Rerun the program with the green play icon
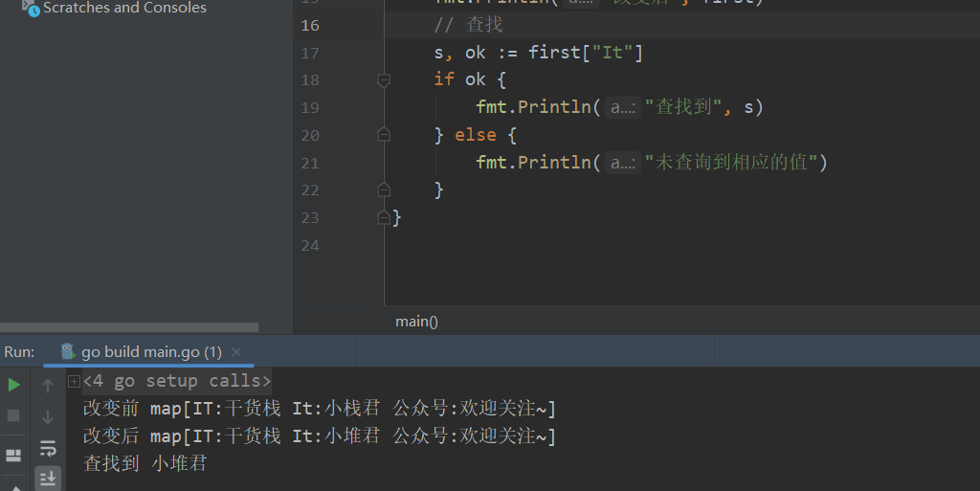 13,385
